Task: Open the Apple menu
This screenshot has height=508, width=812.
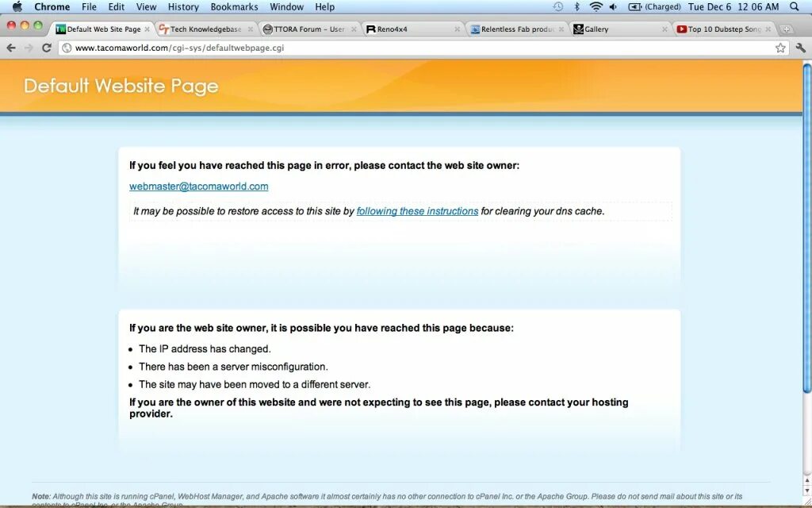Action: 17,6
